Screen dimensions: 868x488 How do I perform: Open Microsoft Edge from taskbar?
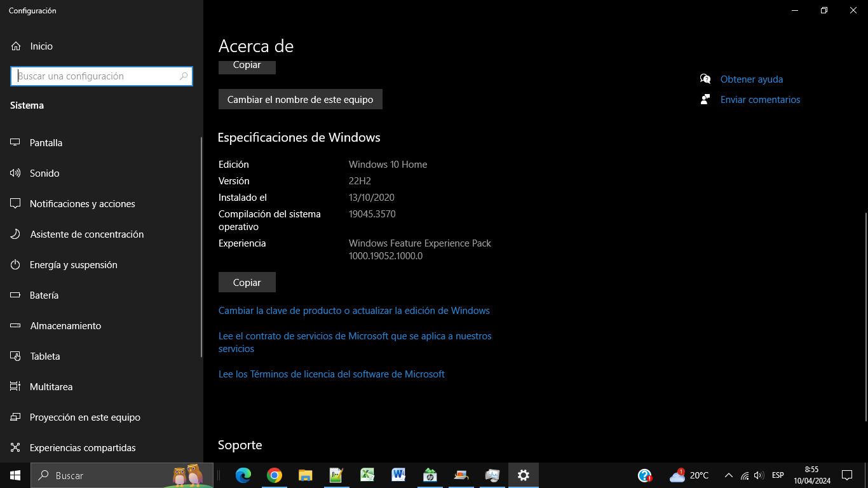pos(243,475)
